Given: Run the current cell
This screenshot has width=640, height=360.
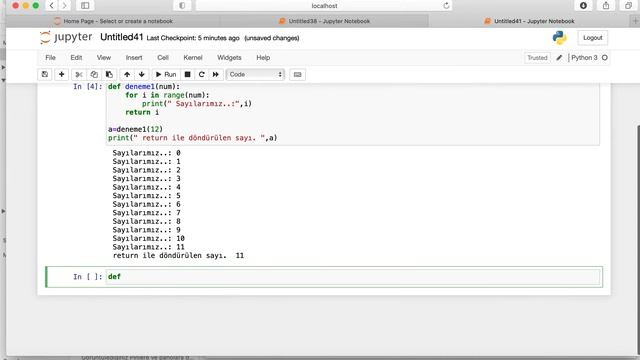Looking at the screenshot, I should click(x=166, y=74).
